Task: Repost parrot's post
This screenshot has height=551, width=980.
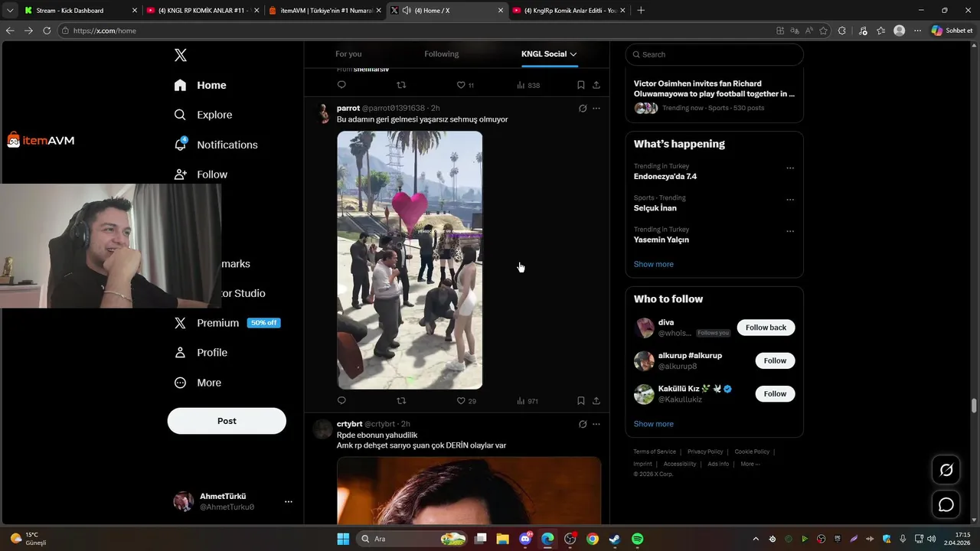Action: [401, 400]
